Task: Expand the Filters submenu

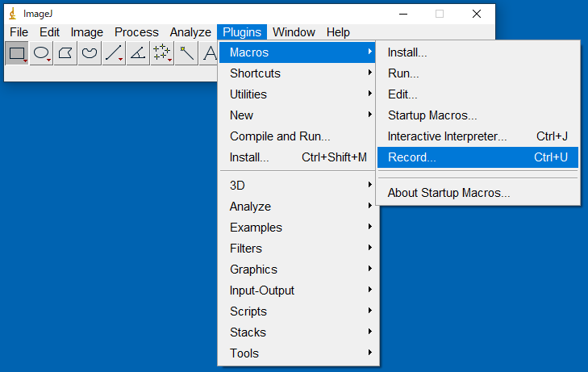Action: [298, 249]
